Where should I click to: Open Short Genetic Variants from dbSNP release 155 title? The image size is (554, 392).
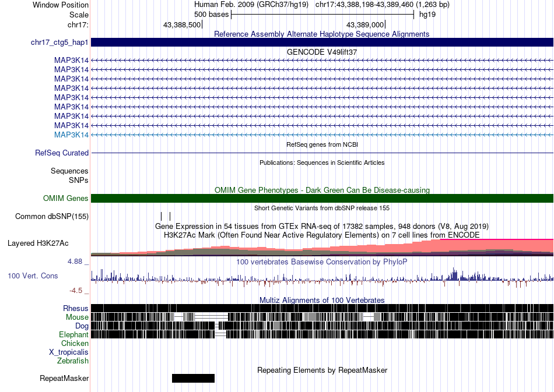coord(322,208)
